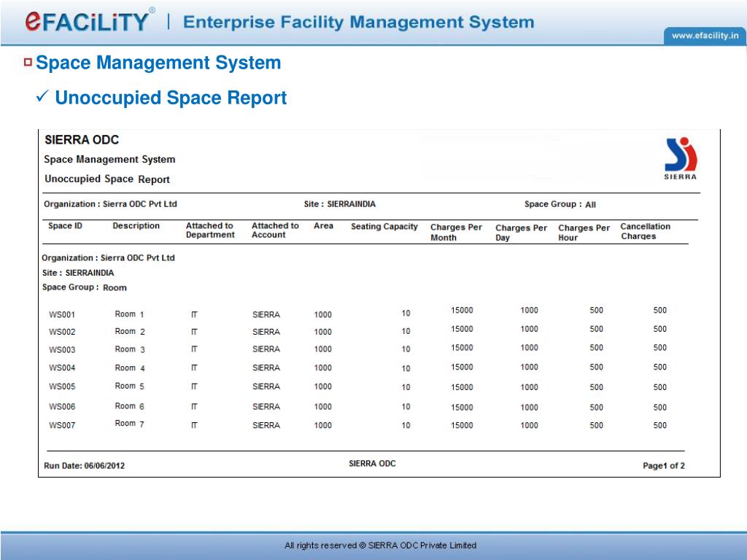This screenshot has height=560, width=747.
Task: Click the 15000 monthly charge for WS001
Action: click(462, 311)
